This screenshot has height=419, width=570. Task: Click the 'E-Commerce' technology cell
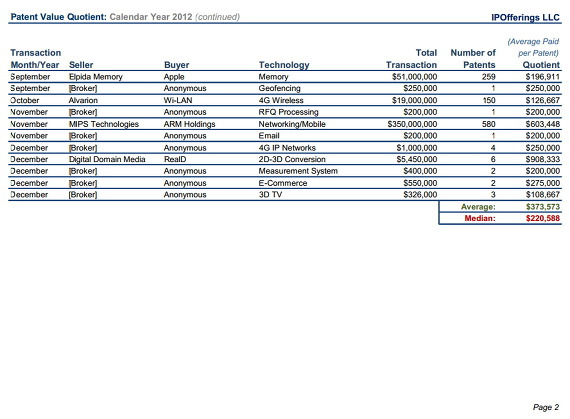pos(283,183)
